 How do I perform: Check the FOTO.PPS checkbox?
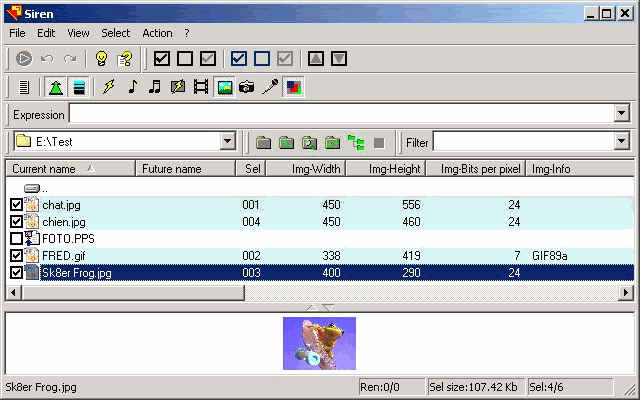click(16, 238)
